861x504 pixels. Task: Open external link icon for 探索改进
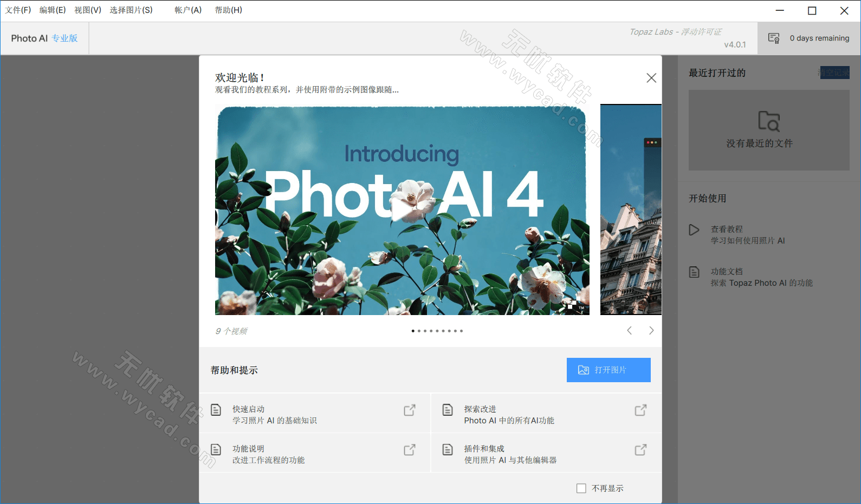tap(640, 410)
